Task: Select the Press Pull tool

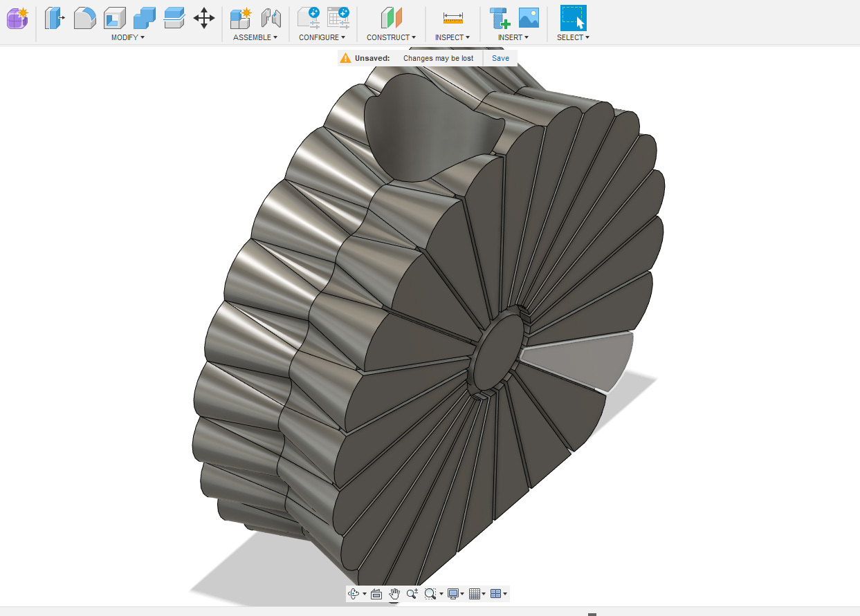Action: pyautogui.click(x=55, y=18)
